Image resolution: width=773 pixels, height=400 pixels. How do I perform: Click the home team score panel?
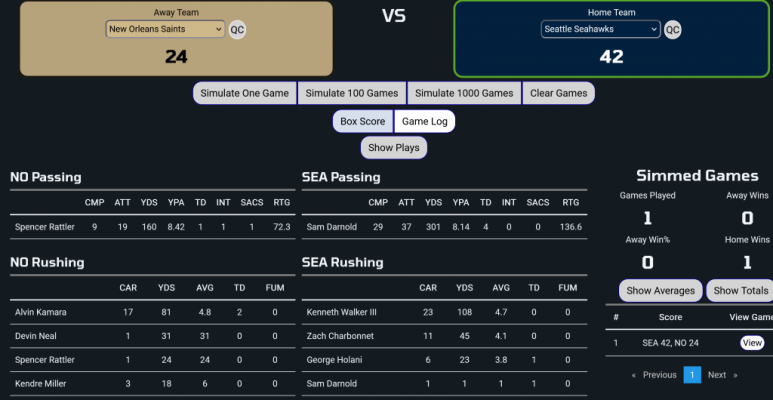click(611, 39)
